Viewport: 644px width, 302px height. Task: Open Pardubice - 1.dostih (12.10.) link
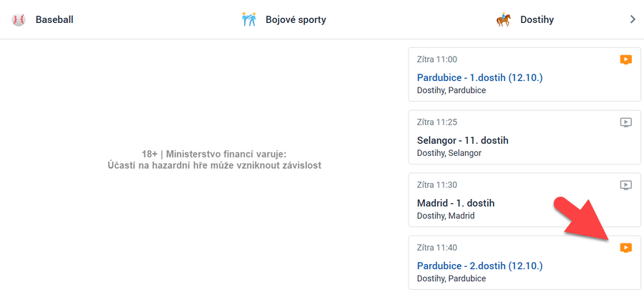point(479,77)
